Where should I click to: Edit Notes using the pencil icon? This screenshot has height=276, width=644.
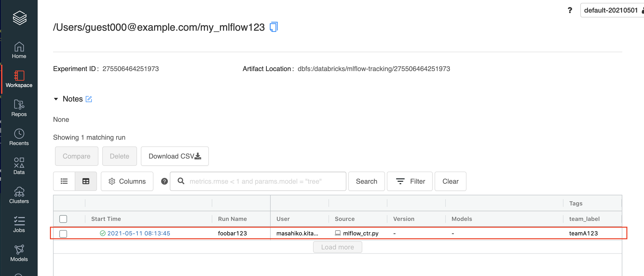click(89, 99)
